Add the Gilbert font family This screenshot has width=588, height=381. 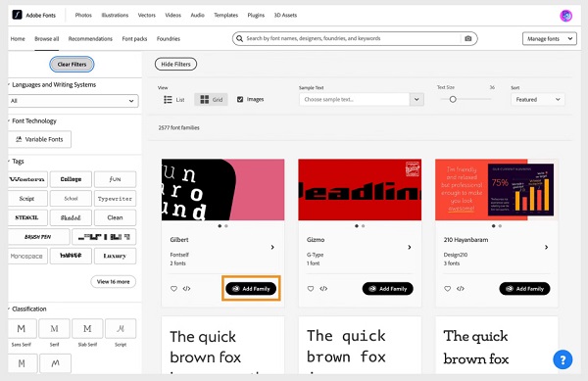point(251,289)
